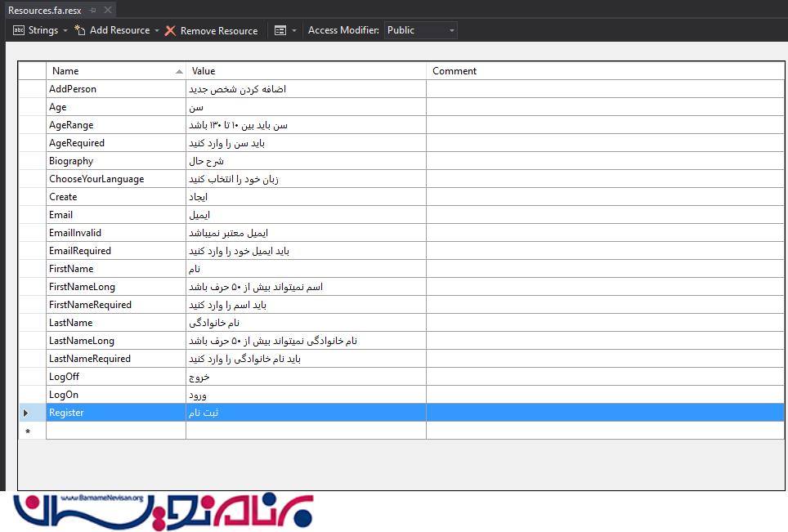
Task: Click the BarnameNevisan website logo
Action: [163, 511]
